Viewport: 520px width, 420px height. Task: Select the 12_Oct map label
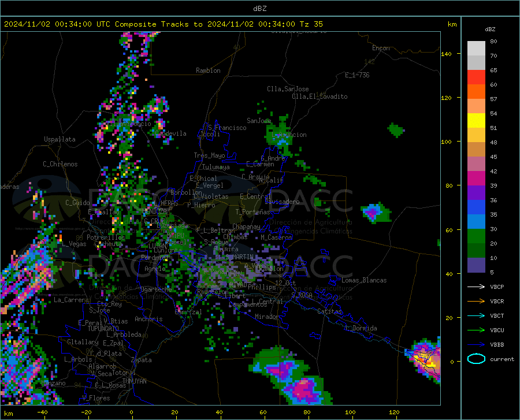click(285, 283)
